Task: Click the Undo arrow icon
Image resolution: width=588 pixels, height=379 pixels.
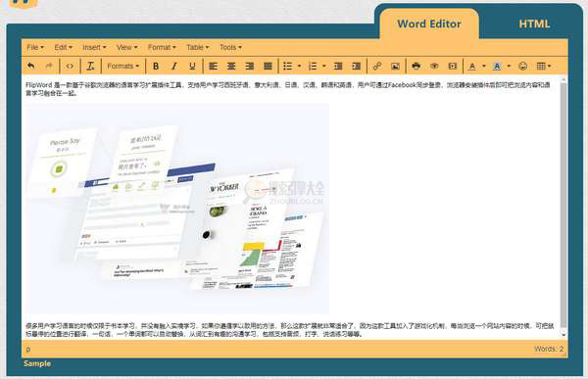Action: (x=31, y=66)
